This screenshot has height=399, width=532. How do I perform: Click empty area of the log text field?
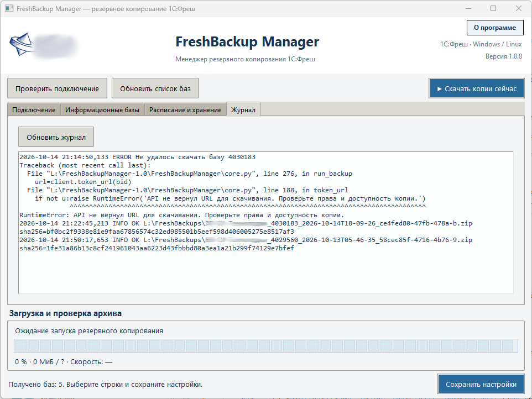(x=265, y=273)
